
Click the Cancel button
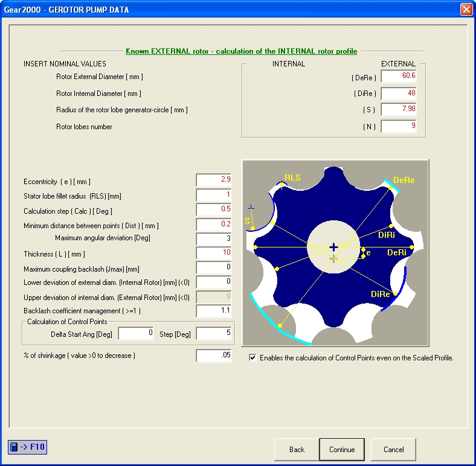click(393, 449)
